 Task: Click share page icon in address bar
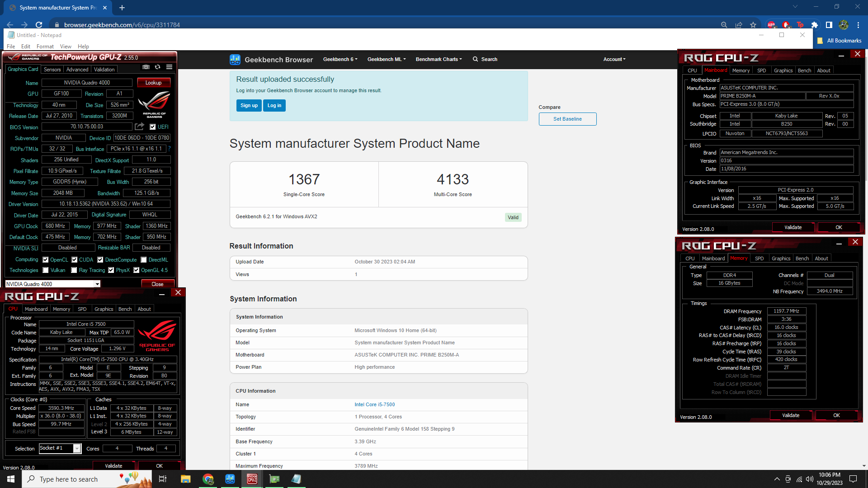tap(739, 25)
